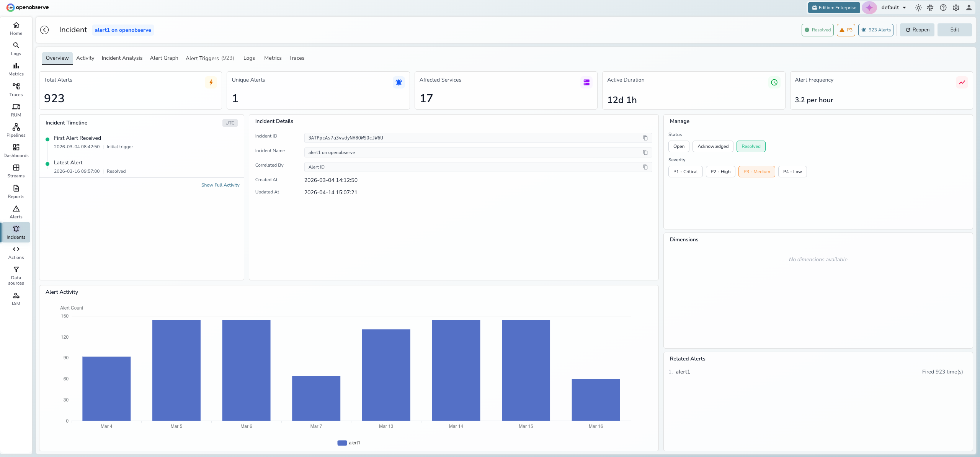Screen dimensions: 980x457
Task: Select the Metrics icon in the sidebar
Action: tap(16, 68)
